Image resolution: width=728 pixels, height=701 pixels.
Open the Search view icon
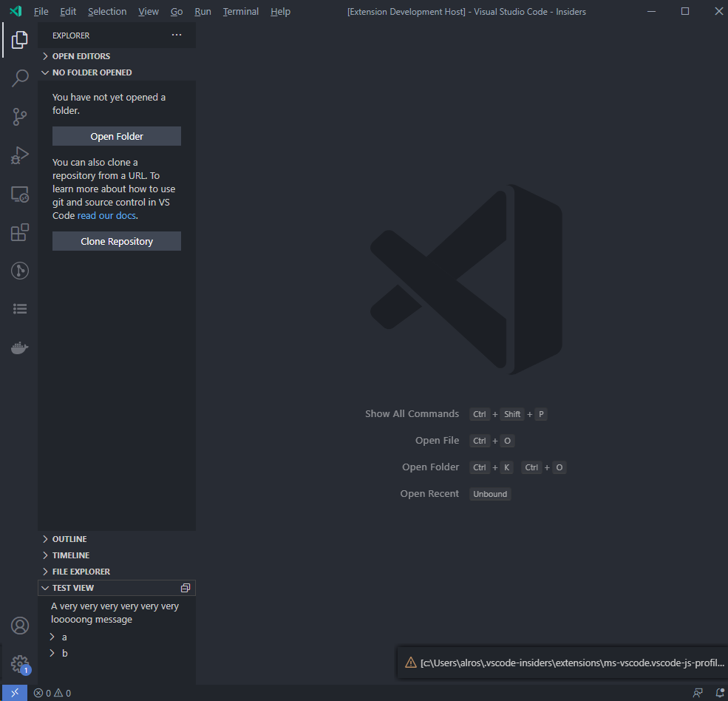20,78
